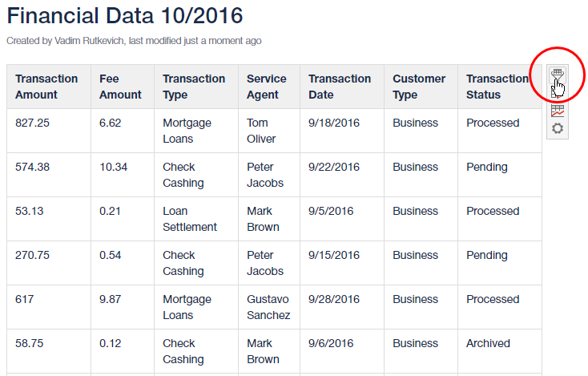Click the 9/22/2016 transaction date cell

[x=334, y=167]
